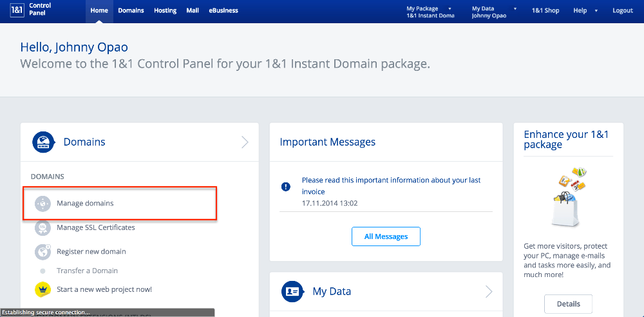Viewport: 644px width, 317px height.
Task: Open the eBusiness menu
Action: [x=223, y=11]
